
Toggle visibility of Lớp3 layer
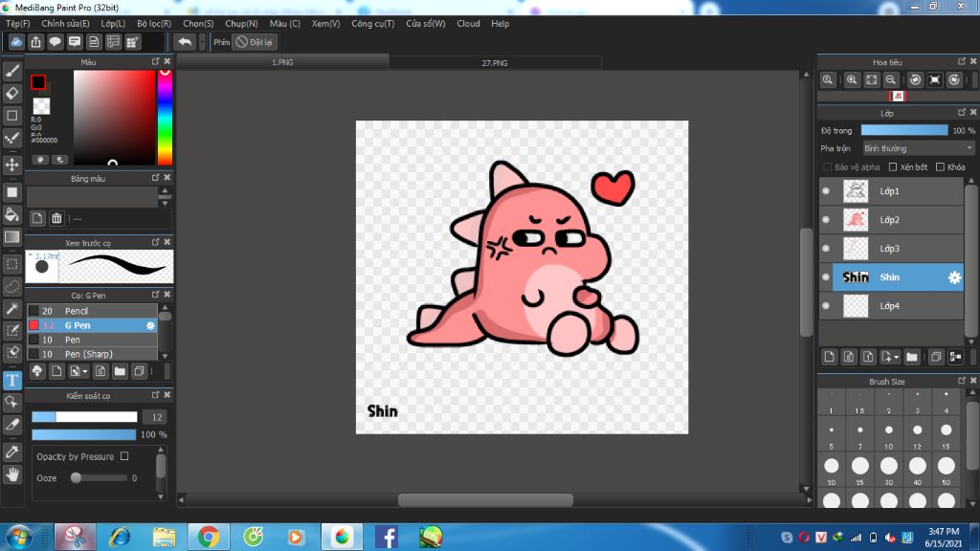[826, 248]
